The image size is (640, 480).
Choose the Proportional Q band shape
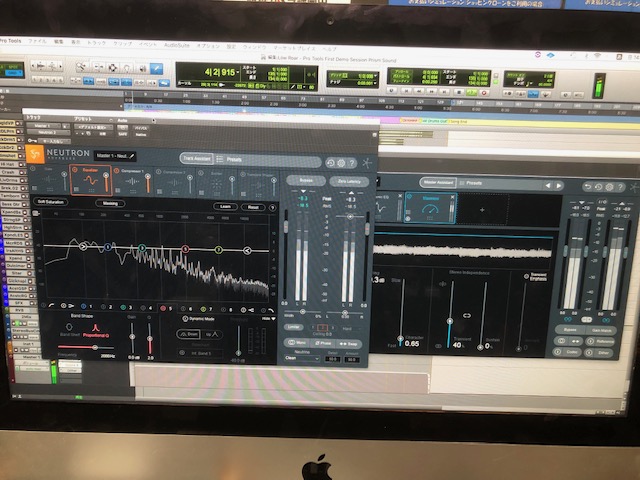96,330
